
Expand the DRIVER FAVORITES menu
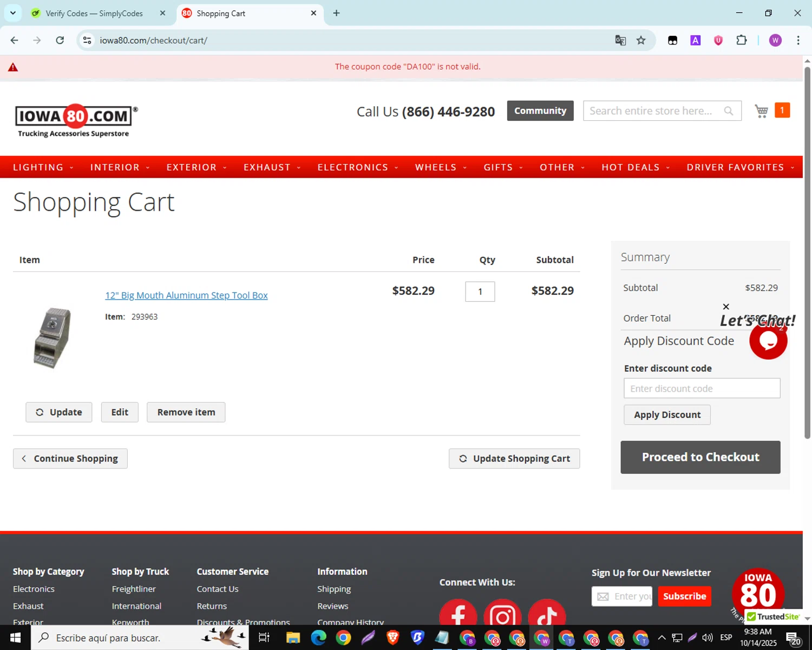[x=740, y=167]
